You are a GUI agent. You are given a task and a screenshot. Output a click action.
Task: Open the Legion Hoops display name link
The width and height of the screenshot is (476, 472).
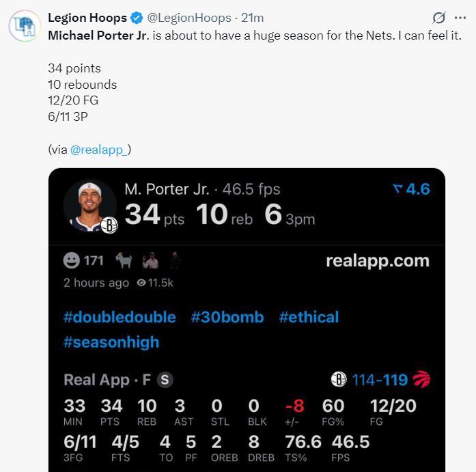(x=87, y=18)
